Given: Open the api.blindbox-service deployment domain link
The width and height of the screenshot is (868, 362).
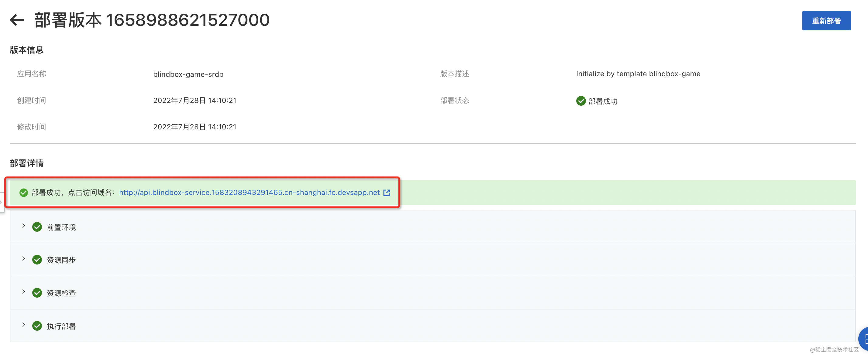Looking at the screenshot, I should tap(249, 192).
